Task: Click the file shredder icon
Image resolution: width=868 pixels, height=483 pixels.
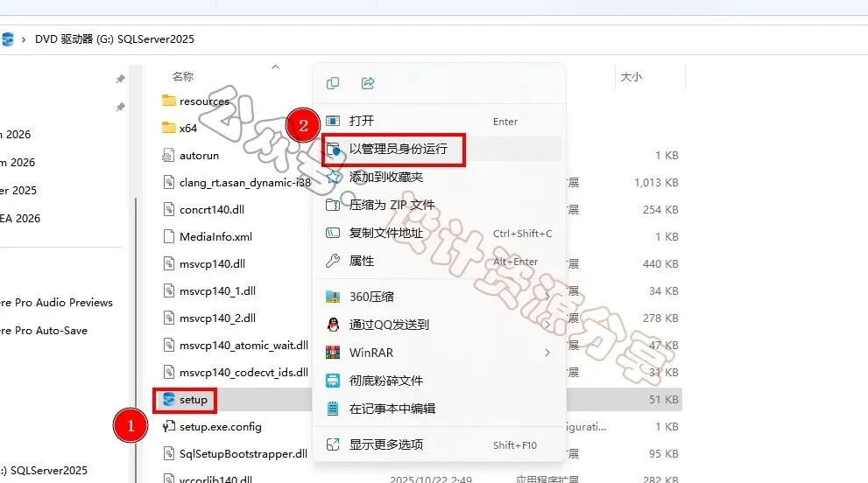Action: [x=333, y=381]
